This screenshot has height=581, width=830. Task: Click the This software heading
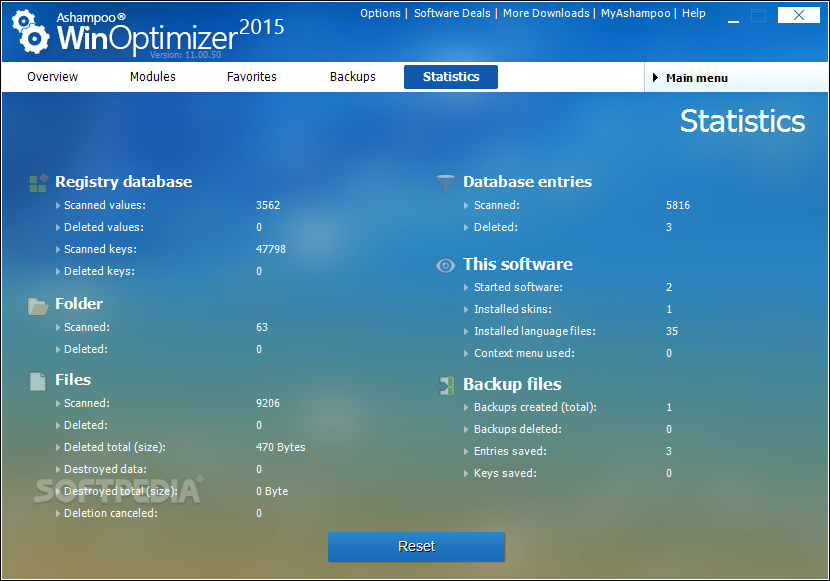click(x=518, y=264)
